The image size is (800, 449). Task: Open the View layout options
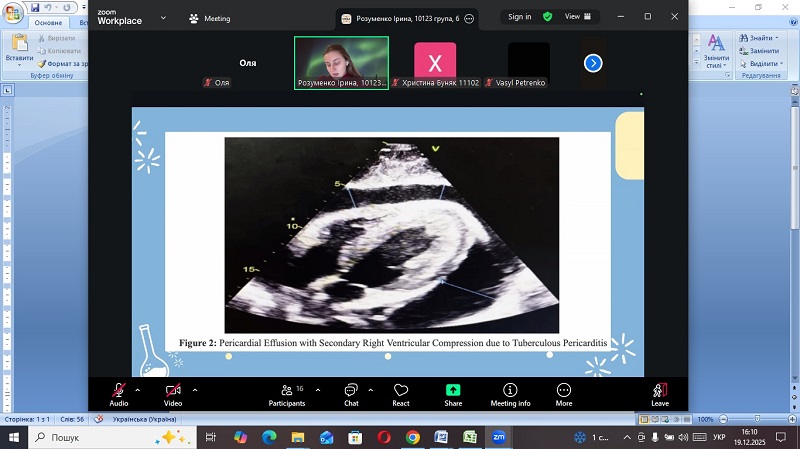coord(578,17)
